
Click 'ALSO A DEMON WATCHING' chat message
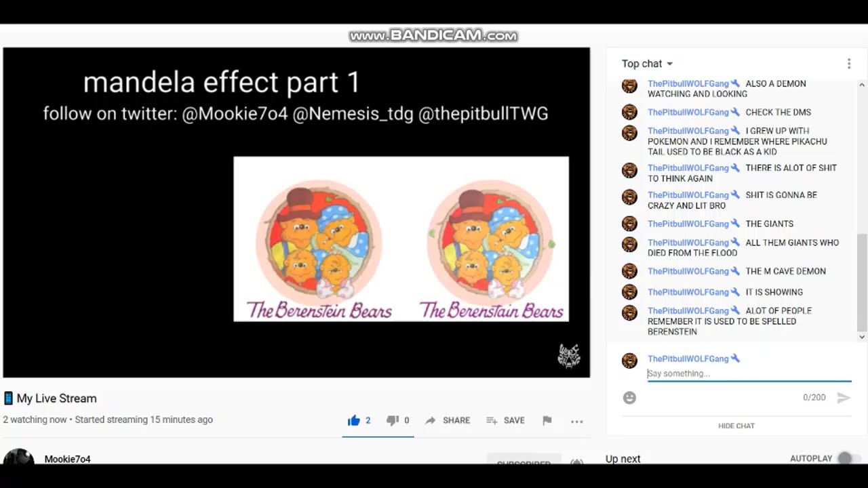click(727, 89)
